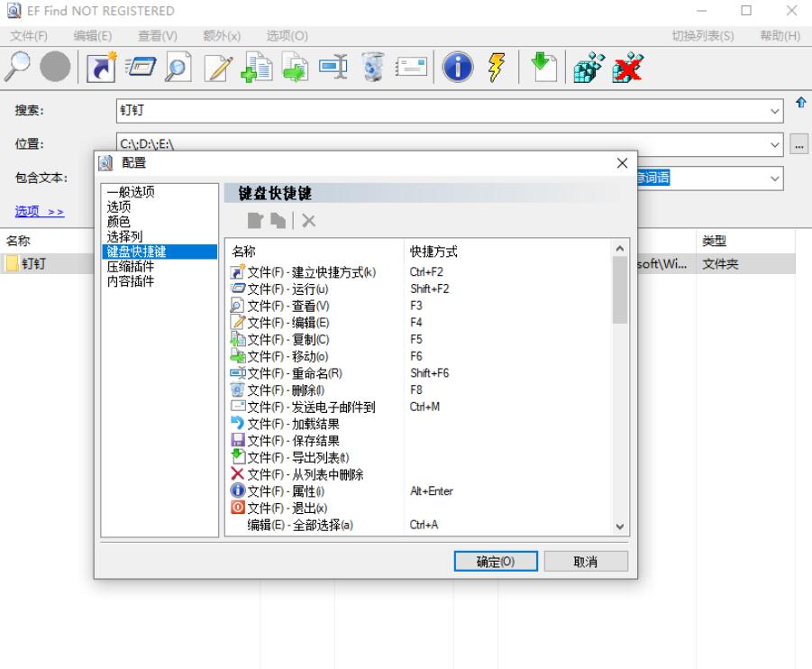Click the blue info properties toolbar icon
The height and width of the screenshot is (669, 812).
(457, 67)
